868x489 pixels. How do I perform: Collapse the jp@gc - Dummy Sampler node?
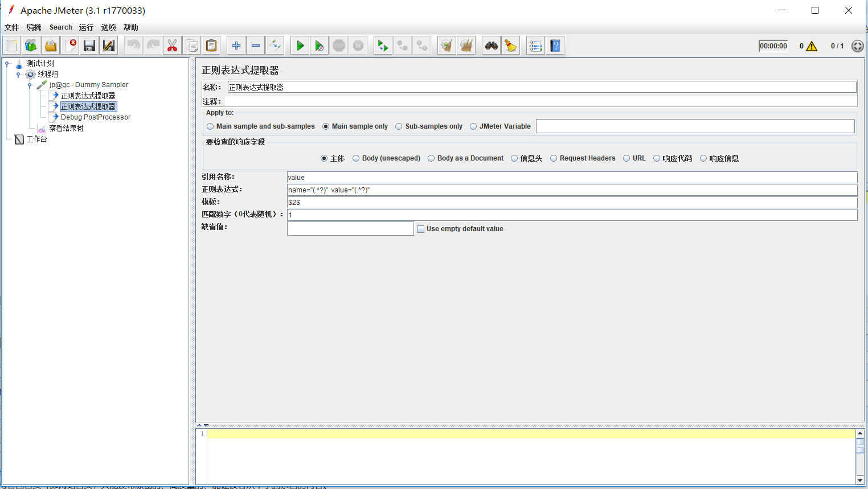(30, 85)
